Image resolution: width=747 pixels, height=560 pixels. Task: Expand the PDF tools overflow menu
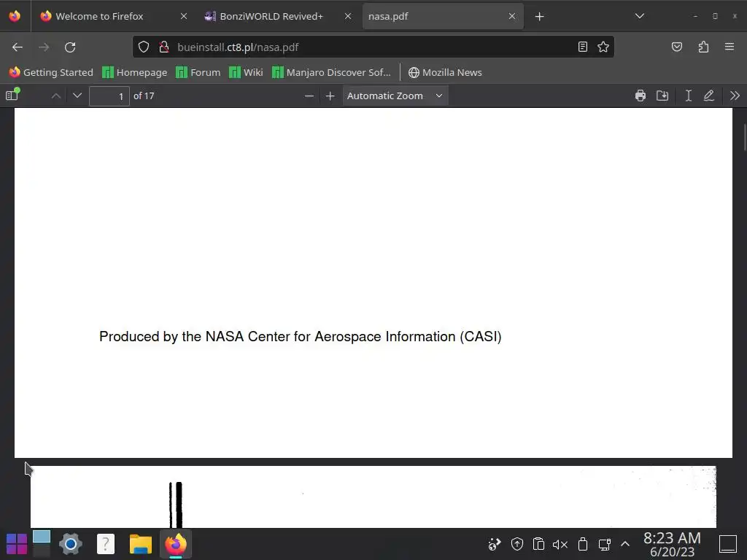coord(735,96)
